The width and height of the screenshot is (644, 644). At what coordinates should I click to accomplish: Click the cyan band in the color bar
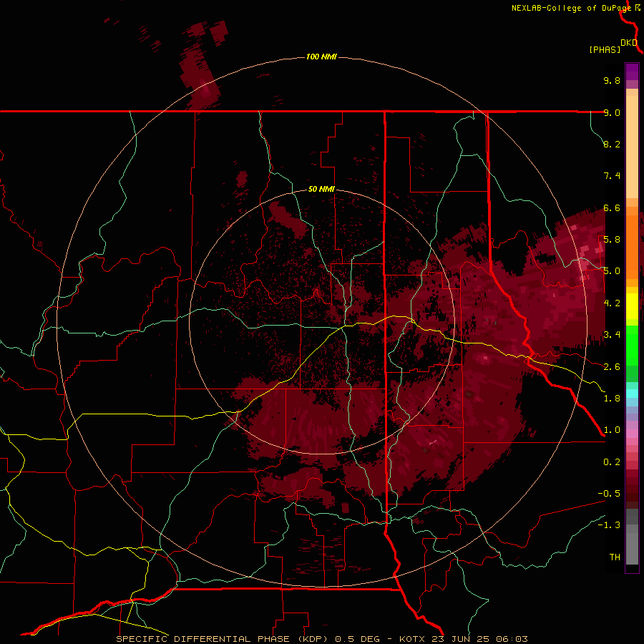(632, 394)
